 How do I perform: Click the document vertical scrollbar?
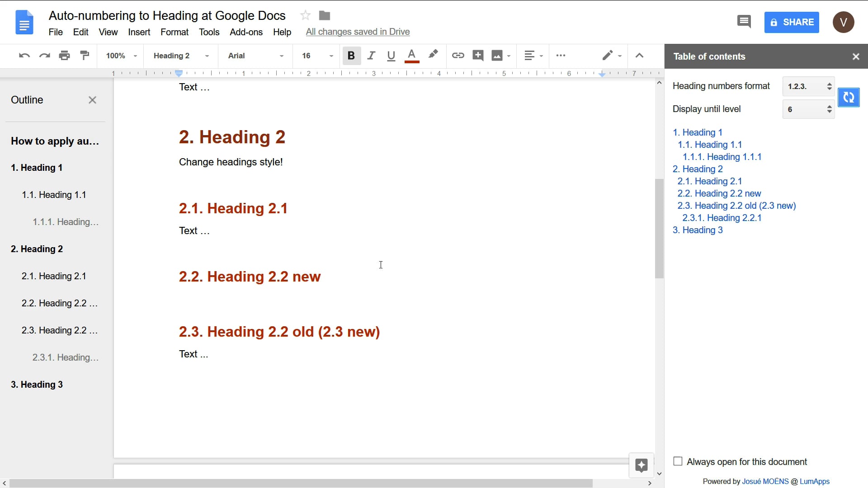click(659, 238)
